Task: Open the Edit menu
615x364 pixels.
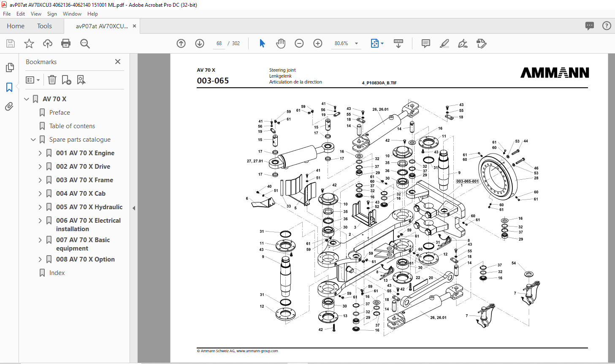Action: pyautogui.click(x=21, y=14)
